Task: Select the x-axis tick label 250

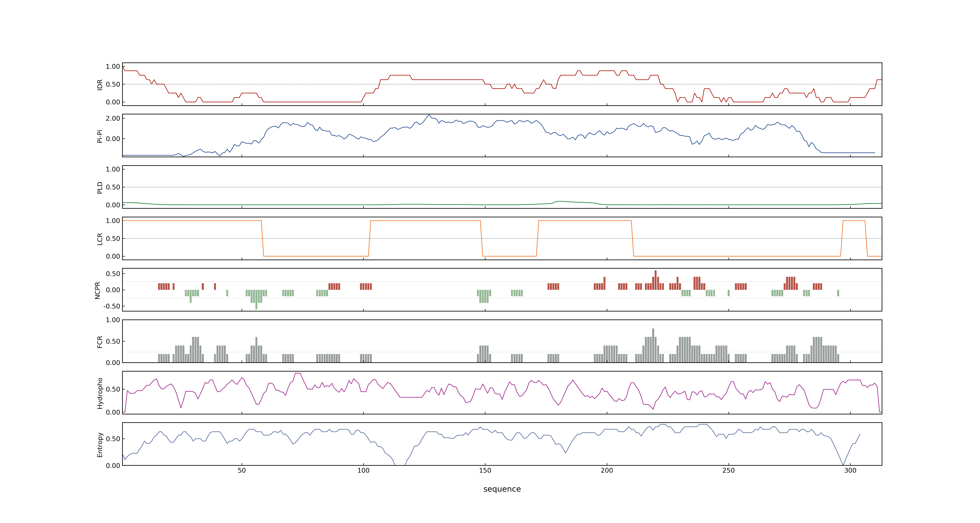Action: [728, 470]
